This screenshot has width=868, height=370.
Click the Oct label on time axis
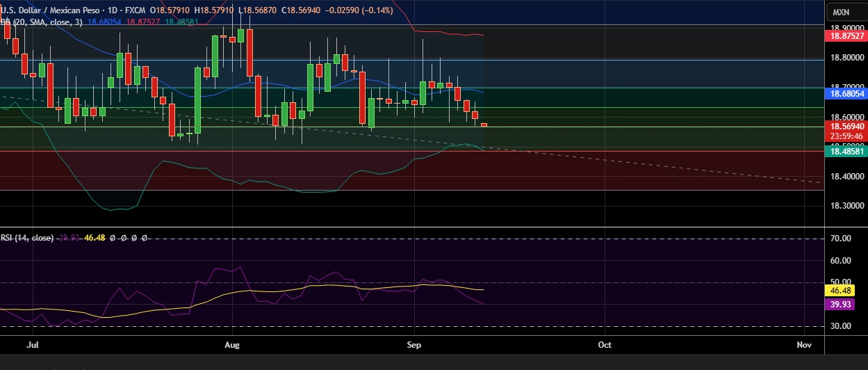tap(605, 344)
